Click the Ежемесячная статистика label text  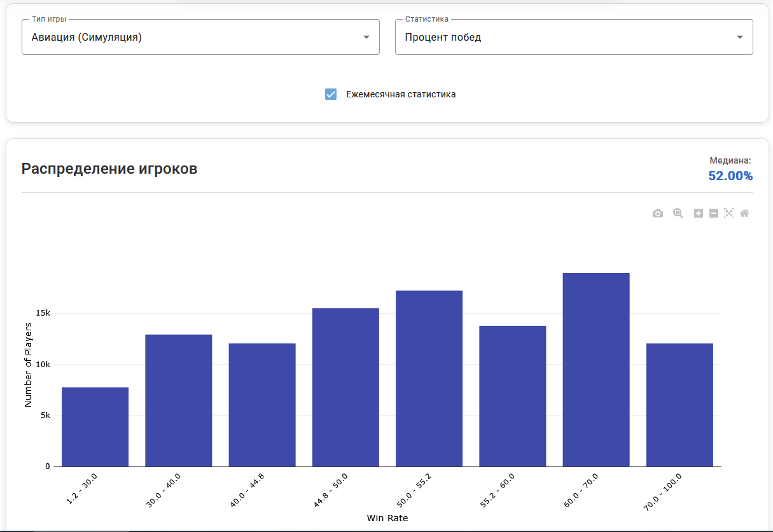pos(401,94)
